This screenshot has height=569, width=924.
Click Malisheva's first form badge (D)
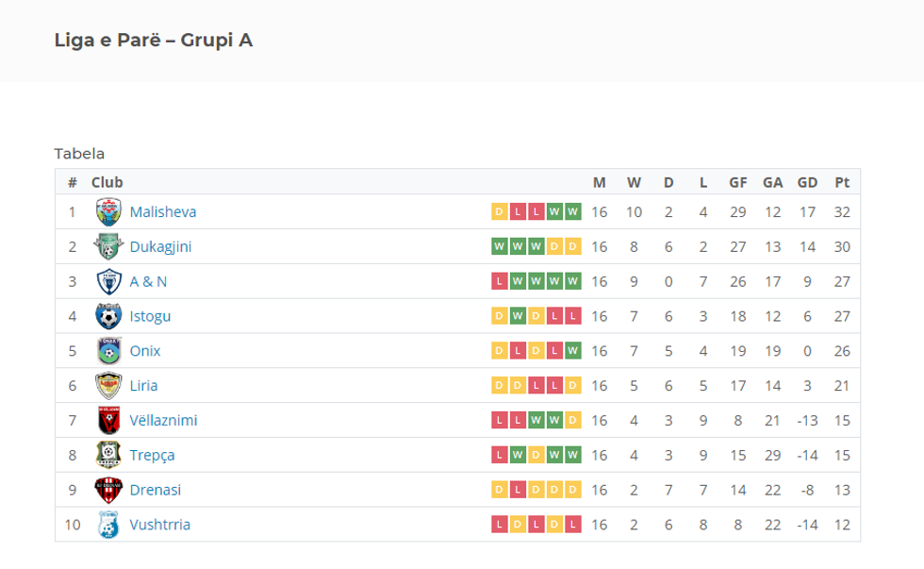click(x=500, y=211)
